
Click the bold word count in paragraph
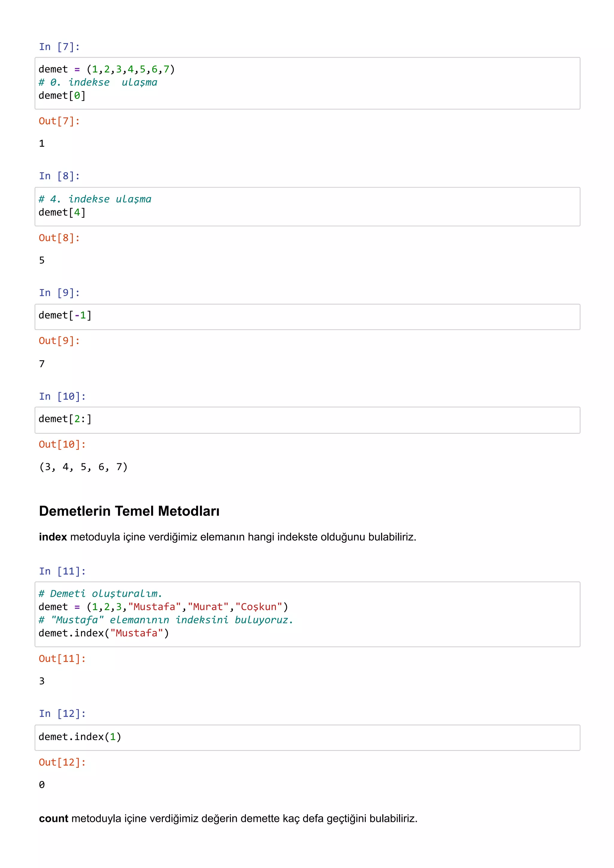pos(53,819)
